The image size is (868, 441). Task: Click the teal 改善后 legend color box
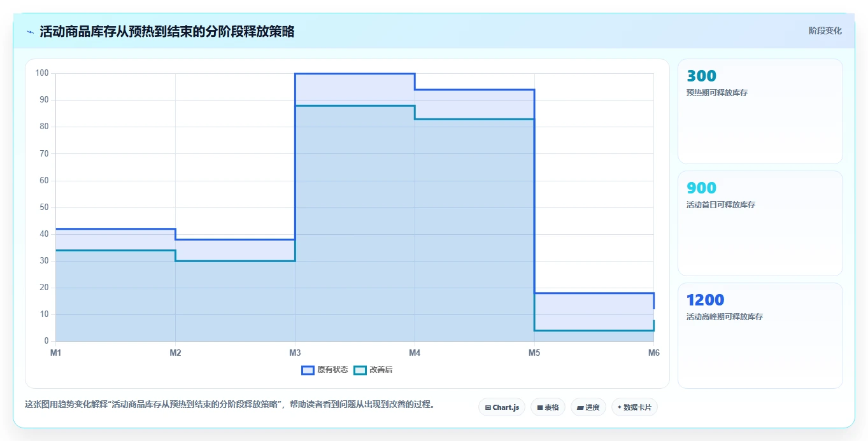coord(360,370)
